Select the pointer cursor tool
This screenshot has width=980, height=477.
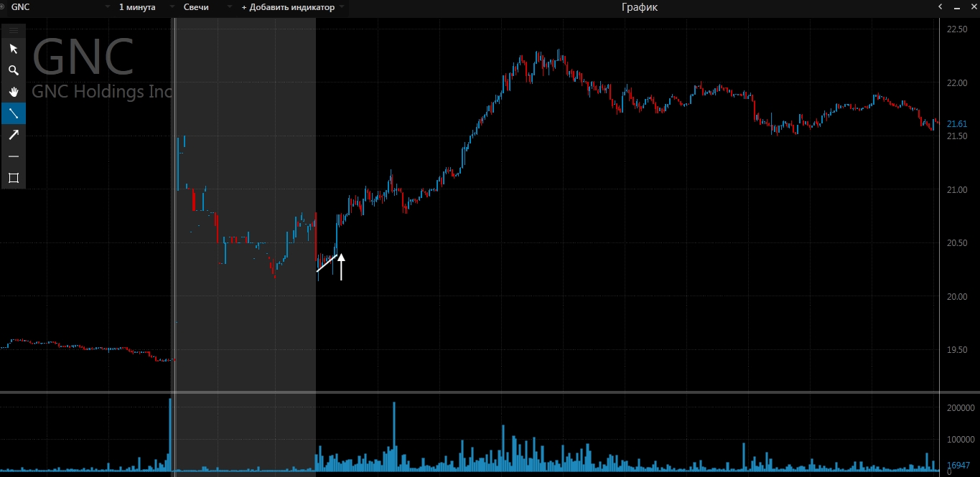[x=13, y=49]
